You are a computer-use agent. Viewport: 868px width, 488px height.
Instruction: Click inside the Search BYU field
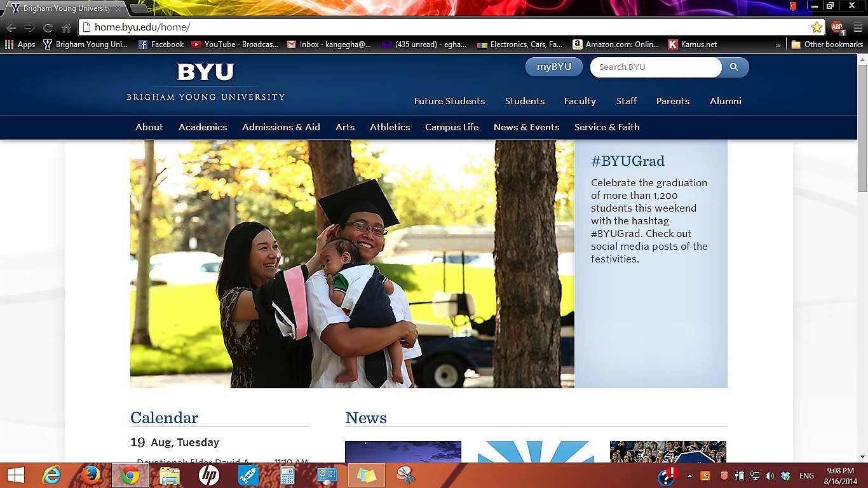click(x=654, y=67)
